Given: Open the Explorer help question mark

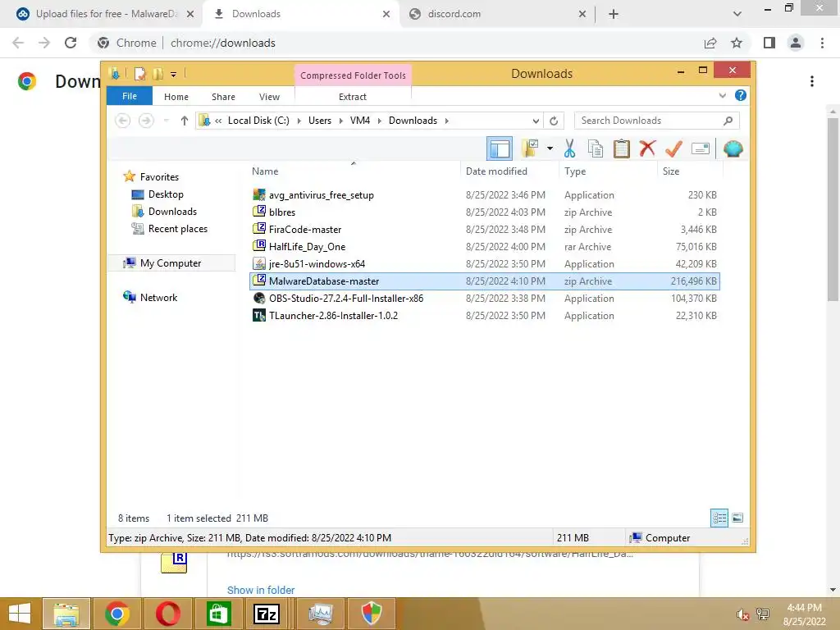Looking at the screenshot, I should 741,95.
